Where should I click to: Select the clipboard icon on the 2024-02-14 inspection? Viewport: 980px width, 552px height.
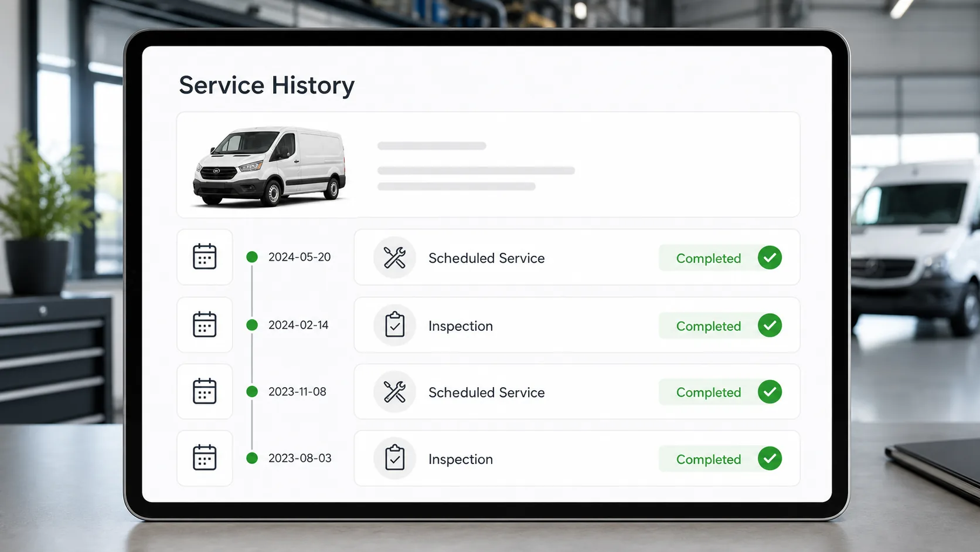(x=394, y=324)
